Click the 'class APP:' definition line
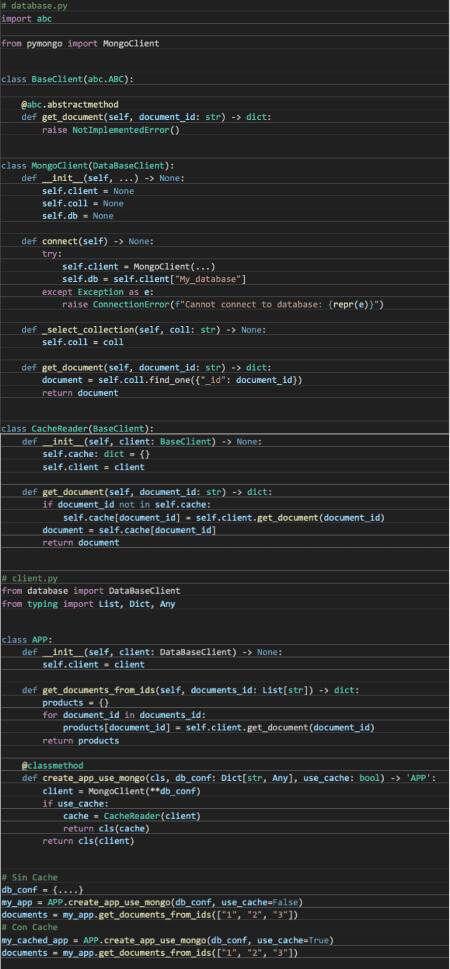450x969 pixels. (27, 639)
